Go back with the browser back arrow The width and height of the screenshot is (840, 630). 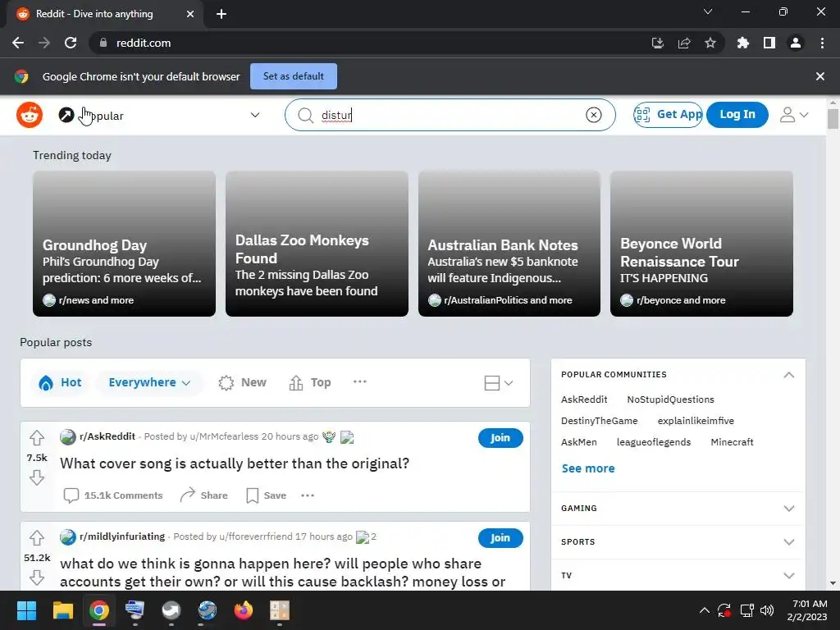click(18, 43)
